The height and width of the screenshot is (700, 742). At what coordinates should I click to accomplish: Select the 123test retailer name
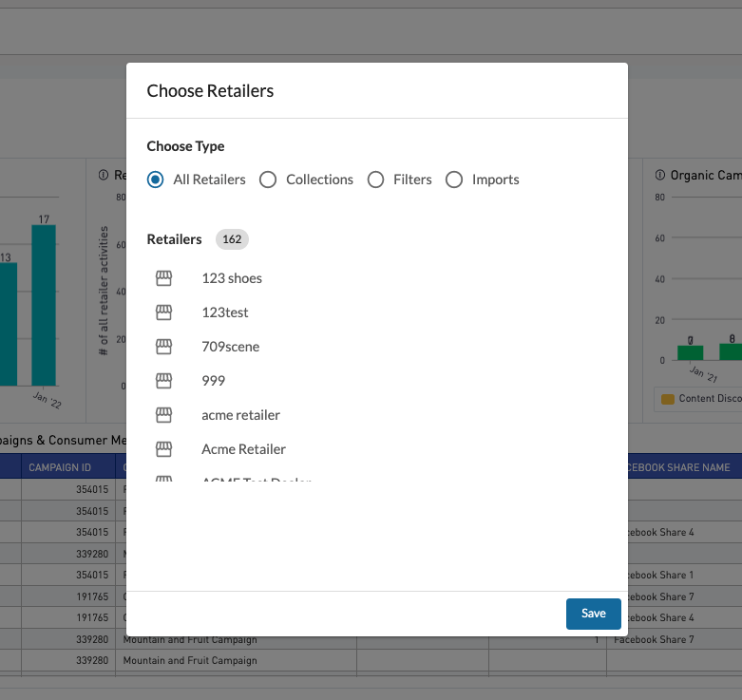pos(225,312)
